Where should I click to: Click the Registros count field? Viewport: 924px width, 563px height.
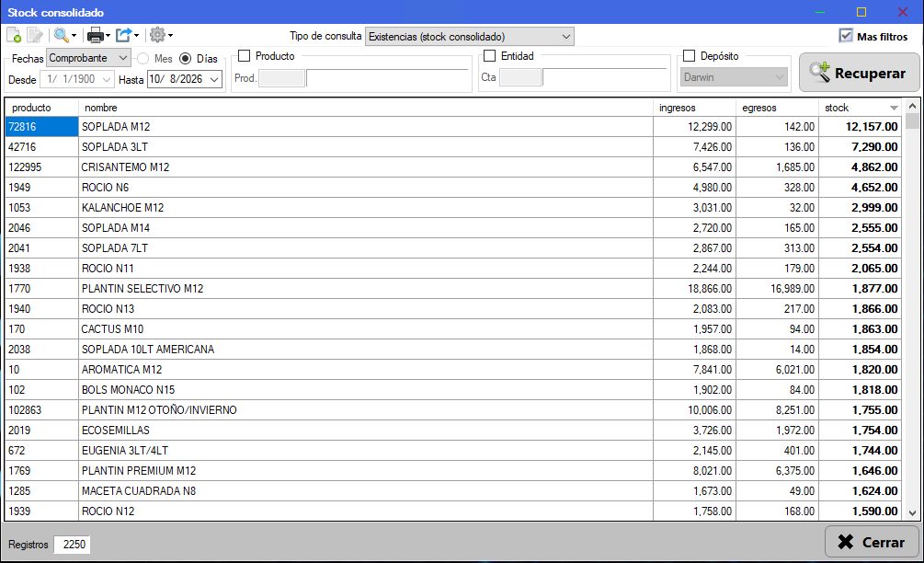point(73,544)
